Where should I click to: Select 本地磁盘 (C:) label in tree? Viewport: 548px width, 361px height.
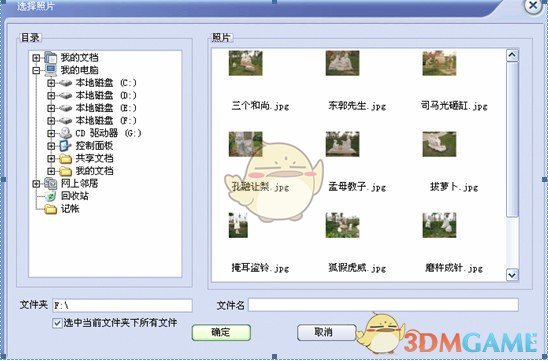pos(106,83)
